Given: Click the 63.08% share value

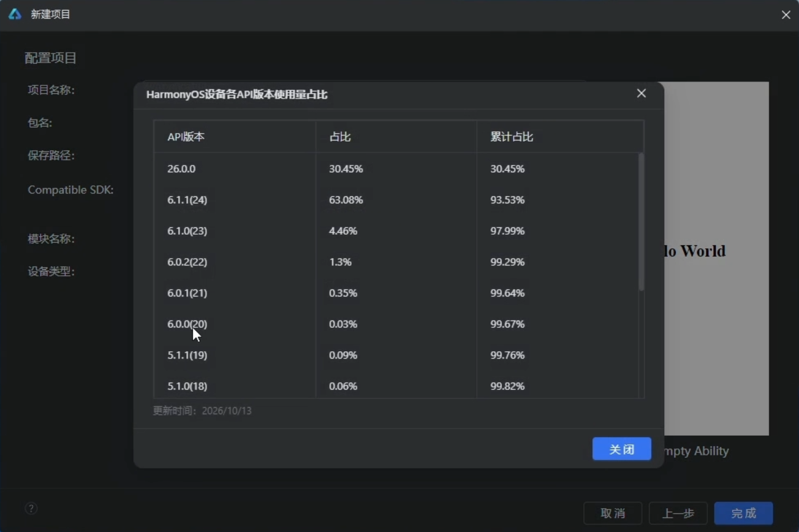Looking at the screenshot, I should click(x=346, y=200).
